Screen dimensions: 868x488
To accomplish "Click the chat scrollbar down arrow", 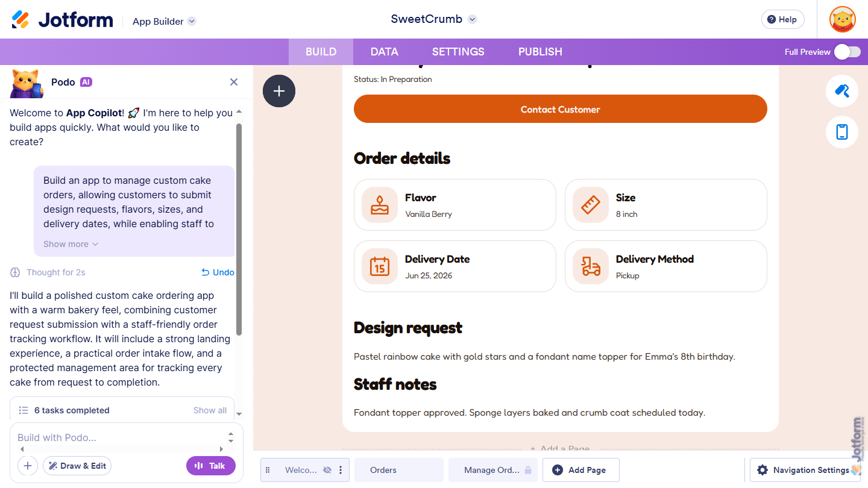I will (x=239, y=414).
